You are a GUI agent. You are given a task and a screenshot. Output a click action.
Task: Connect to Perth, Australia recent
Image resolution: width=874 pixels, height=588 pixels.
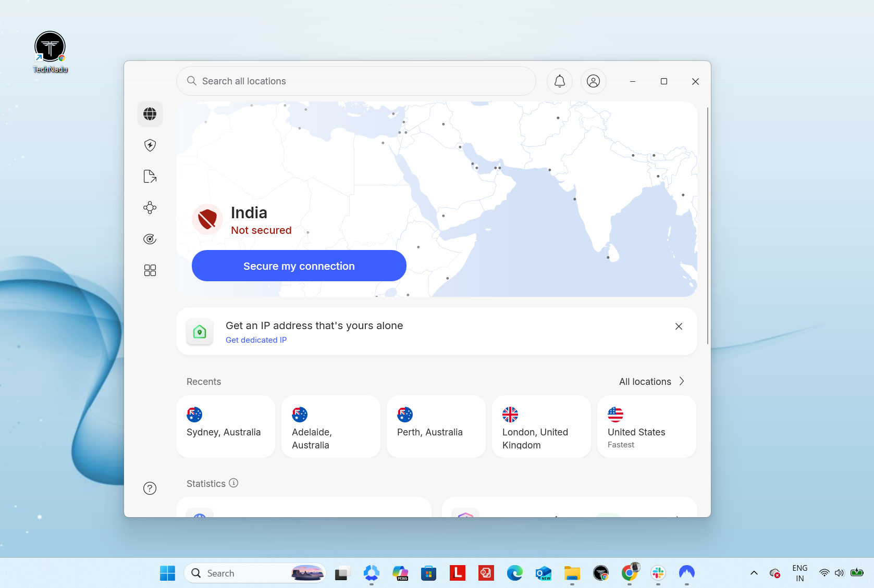coord(436,427)
